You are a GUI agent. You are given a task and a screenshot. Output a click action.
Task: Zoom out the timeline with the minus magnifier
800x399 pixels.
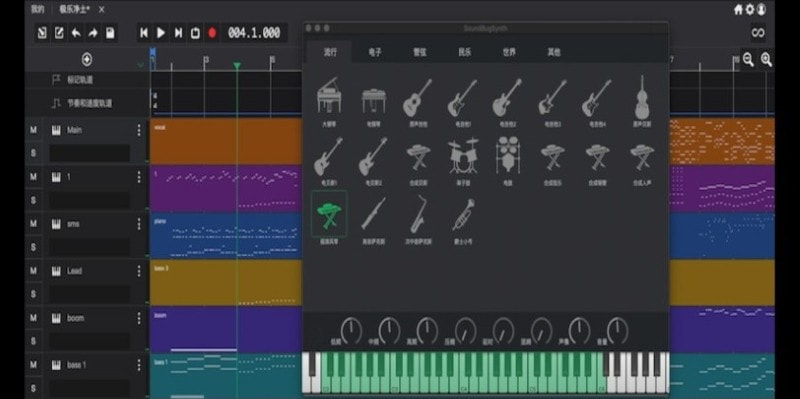(748, 60)
